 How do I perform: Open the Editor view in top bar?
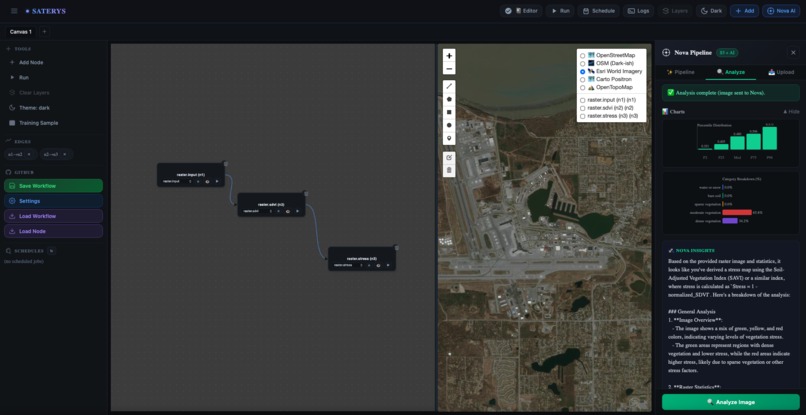521,11
